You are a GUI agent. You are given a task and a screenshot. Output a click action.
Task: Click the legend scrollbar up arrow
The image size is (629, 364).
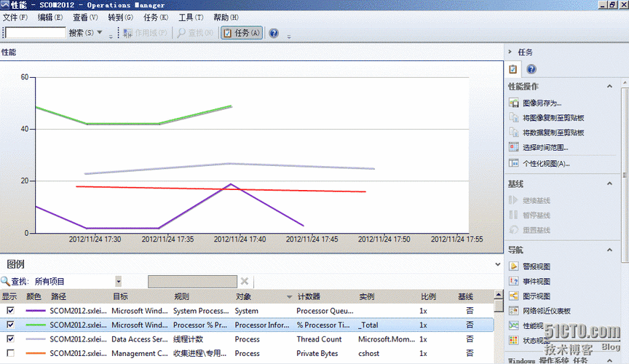click(x=499, y=295)
